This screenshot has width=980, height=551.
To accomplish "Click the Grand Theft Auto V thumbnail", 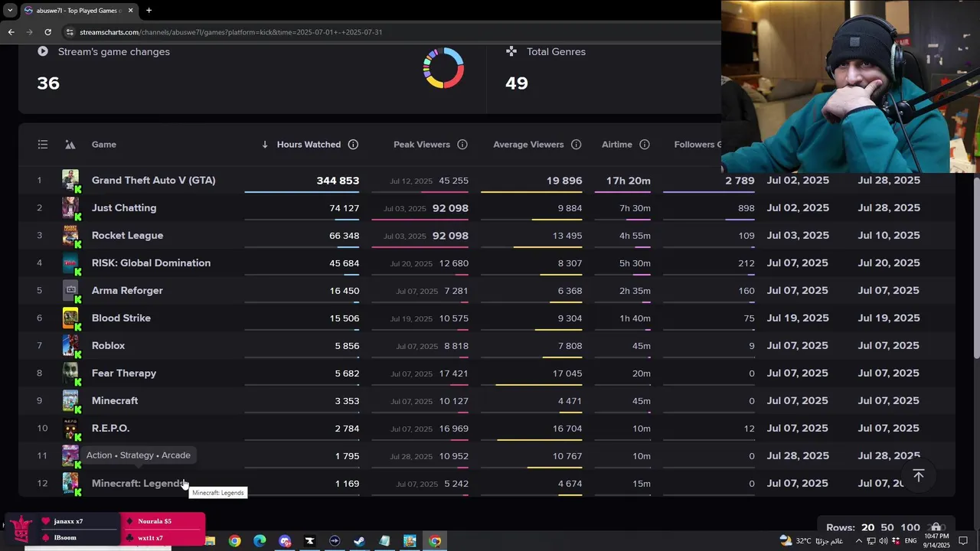I will point(70,181).
